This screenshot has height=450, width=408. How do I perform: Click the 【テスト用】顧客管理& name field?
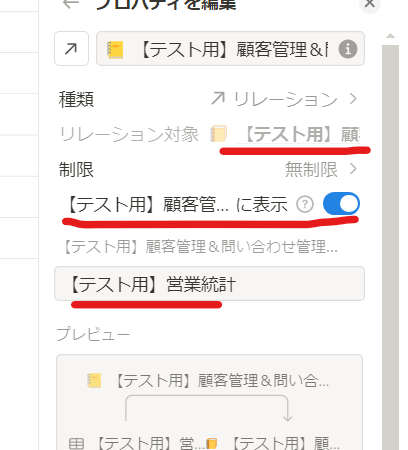click(x=230, y=49)
